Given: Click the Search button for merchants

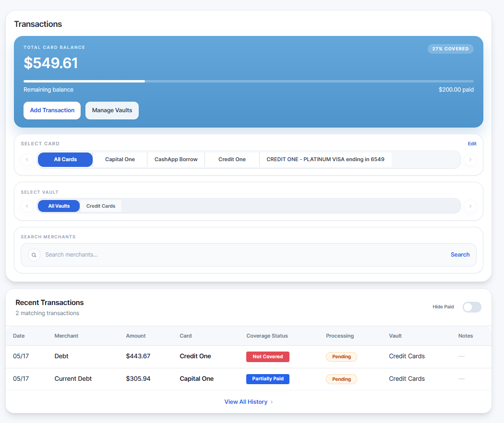Looking at the screenshot, I should [460, 255].
